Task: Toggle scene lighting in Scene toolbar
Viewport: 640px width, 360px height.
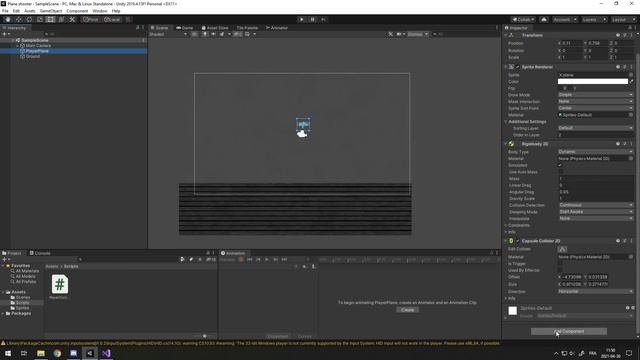Action: (x=205, y=34)
